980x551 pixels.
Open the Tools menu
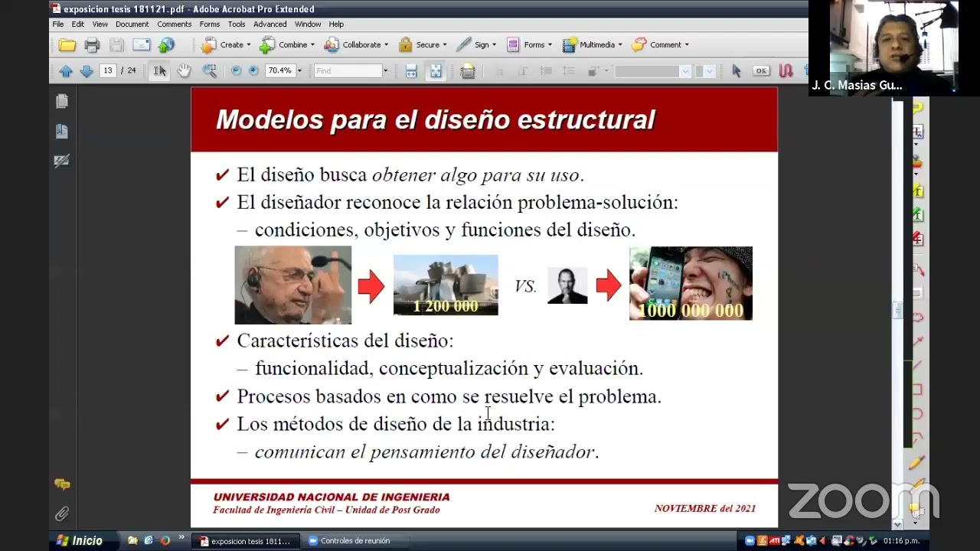pos(237,24)
